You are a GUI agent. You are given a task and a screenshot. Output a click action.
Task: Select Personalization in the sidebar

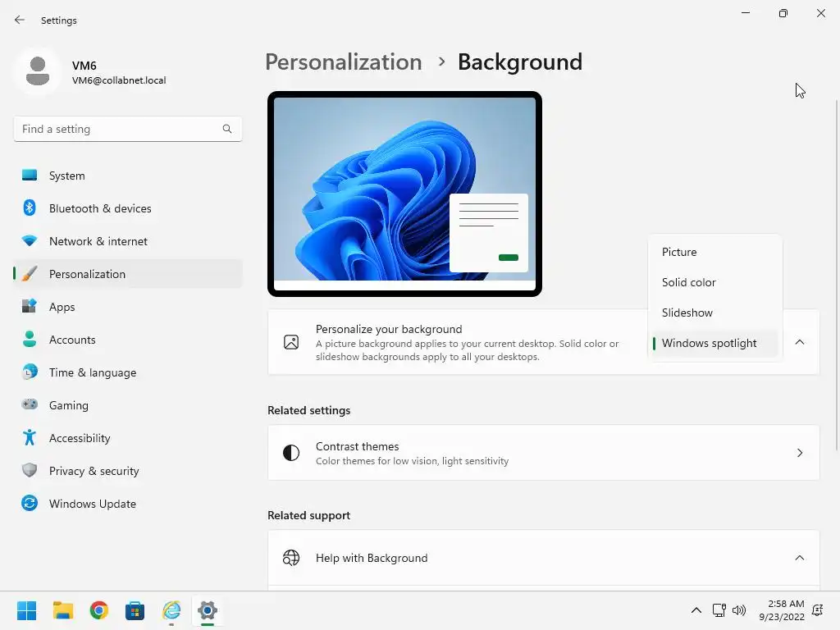pyautogui.click(x=127, y=274)
